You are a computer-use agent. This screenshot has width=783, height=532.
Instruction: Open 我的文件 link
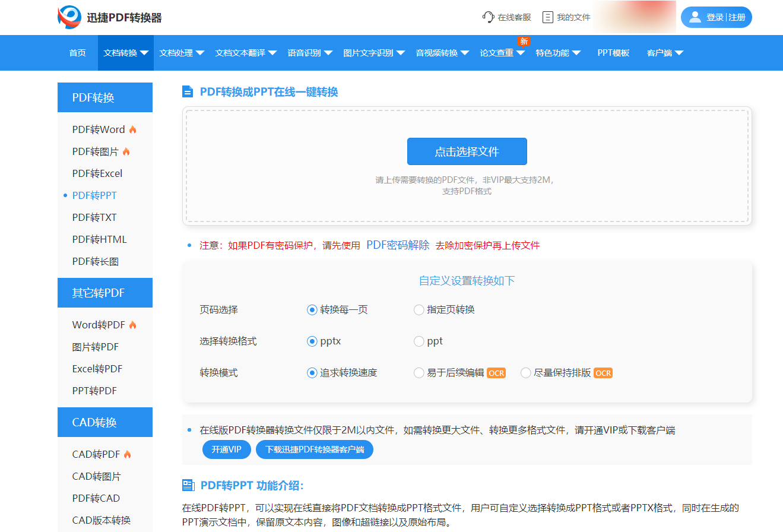coord(573,17)
